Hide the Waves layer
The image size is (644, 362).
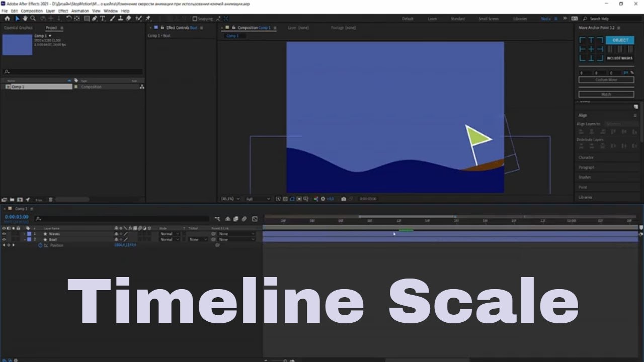pyautogui.click(x=4, y=234)
